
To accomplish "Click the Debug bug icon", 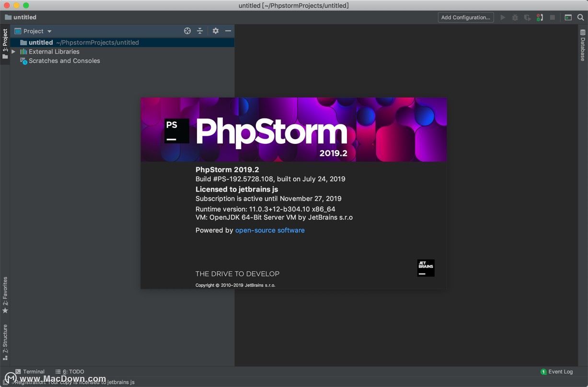I will click(515, 17).
